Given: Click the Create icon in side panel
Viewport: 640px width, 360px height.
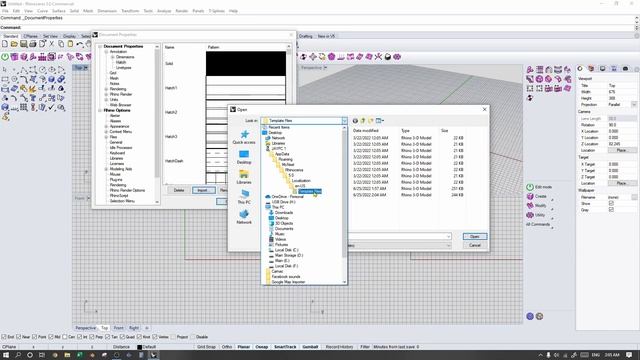Looking at the screenshot, I should (530, 196).
